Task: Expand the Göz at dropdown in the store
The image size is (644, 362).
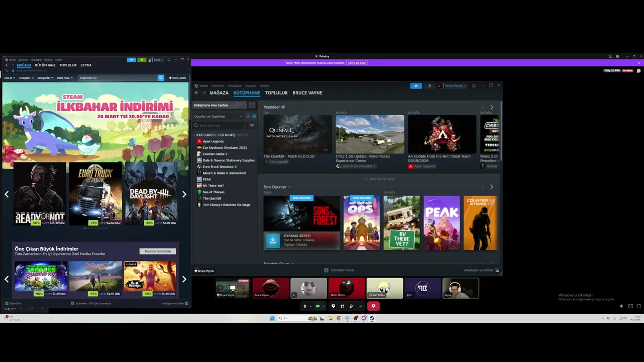Action: [10, 78]
